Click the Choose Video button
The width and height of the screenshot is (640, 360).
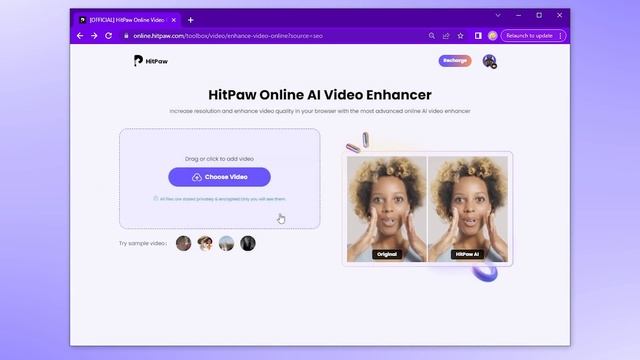pos(219,177)
